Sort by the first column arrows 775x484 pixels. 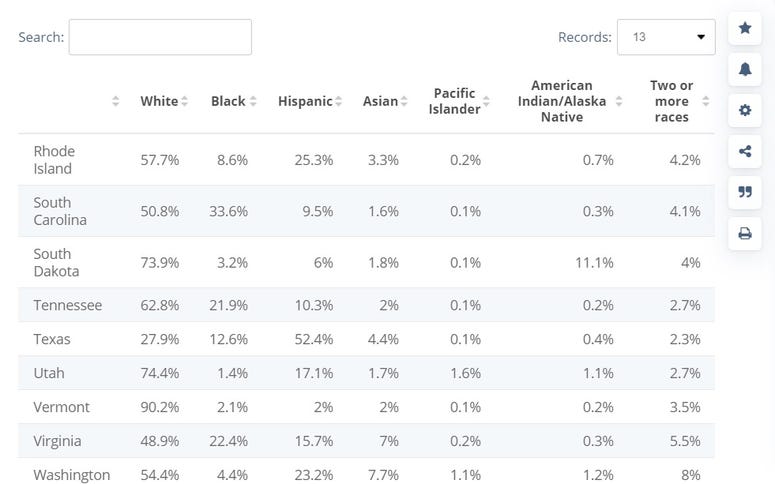point(116,101)
